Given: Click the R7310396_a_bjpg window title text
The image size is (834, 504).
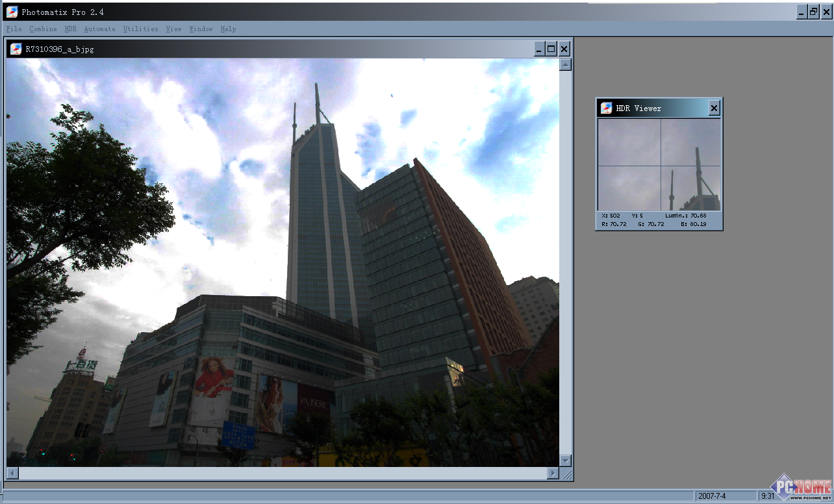Looking at the screenshot, I should point(60,49).
